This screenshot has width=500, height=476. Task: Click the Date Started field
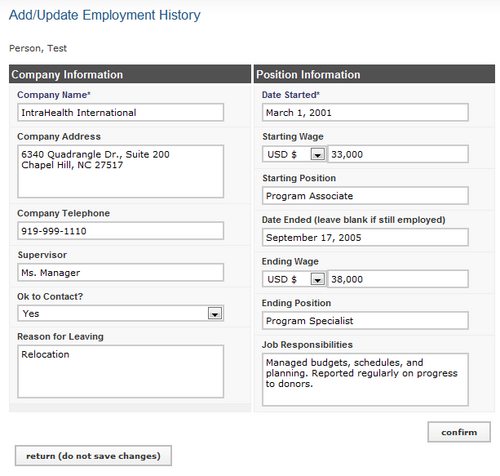365,112
